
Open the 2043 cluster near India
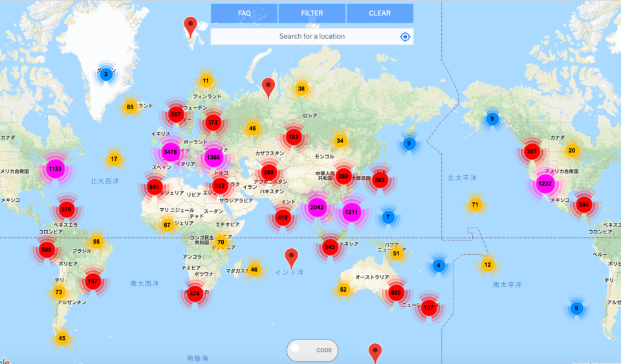317,208
